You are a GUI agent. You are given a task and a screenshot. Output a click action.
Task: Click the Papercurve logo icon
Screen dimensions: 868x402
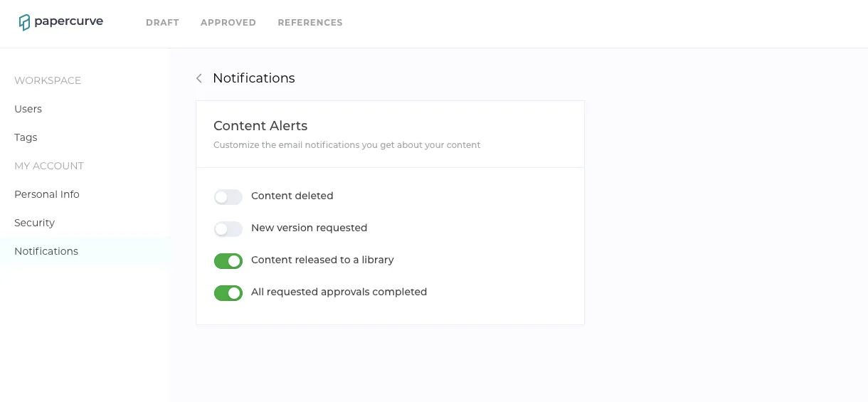[25, 23]
